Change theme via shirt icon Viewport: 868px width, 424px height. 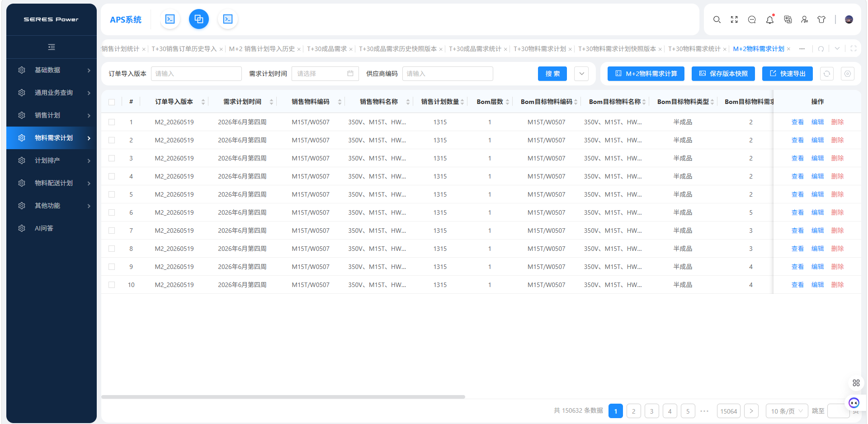(x=821, y=19)
